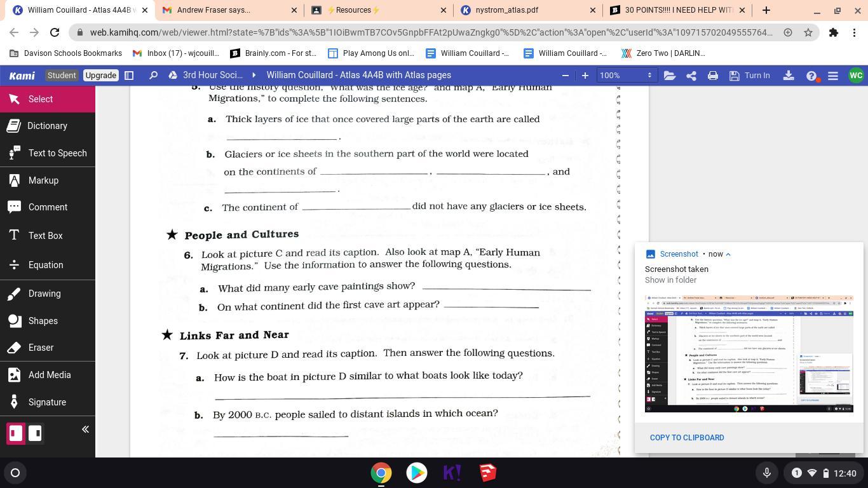Switch toolbar to right-docked layout
Image resolution: width=868 pixels, height=488 pixels.
click(x=35, y=433)
